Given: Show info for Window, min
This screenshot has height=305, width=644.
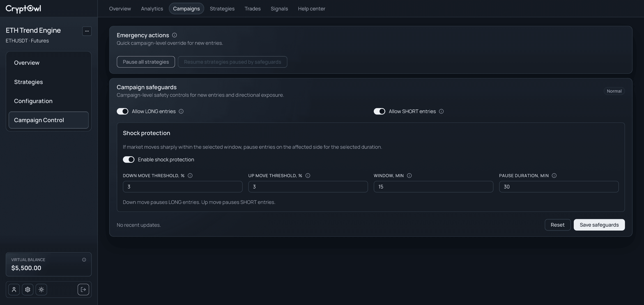Looking at the screenshot, I should tap(409, 176).
